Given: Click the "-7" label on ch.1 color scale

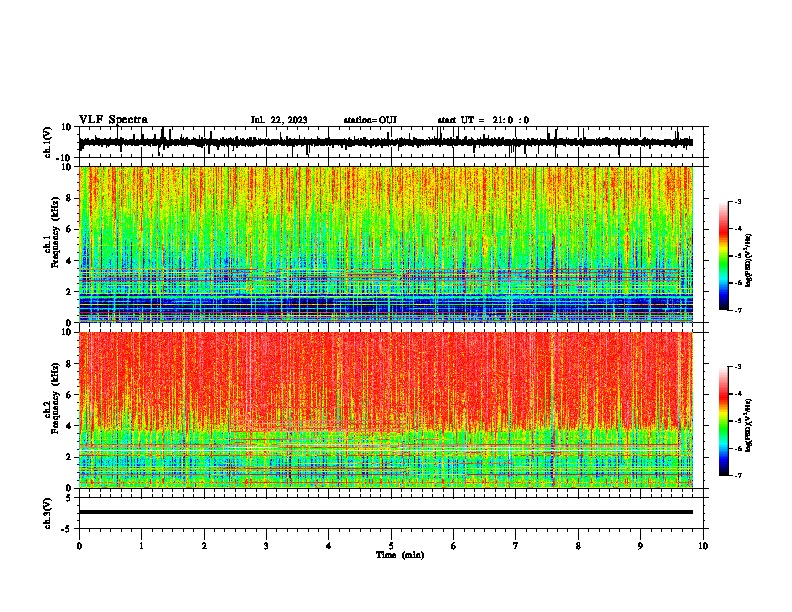Looking at the screenshot, I should coord(737,310).
